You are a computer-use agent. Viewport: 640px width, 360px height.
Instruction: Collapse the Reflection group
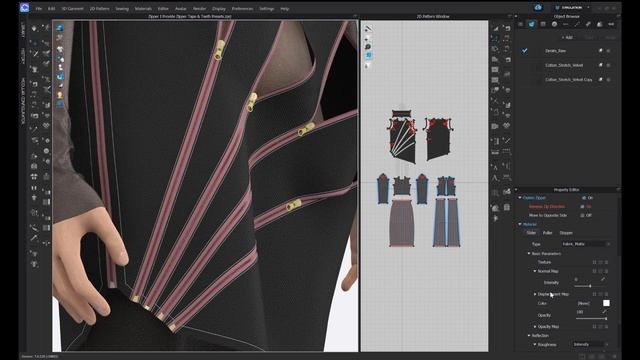pyautogui.click(x=529, y=336)
